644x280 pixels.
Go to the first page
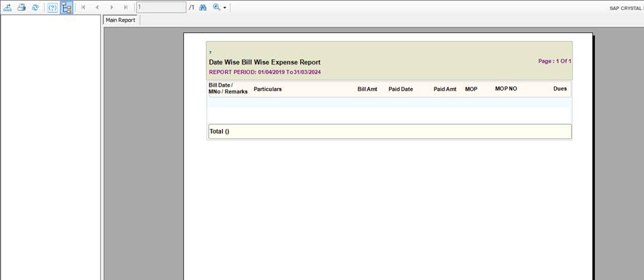[83, 7]
